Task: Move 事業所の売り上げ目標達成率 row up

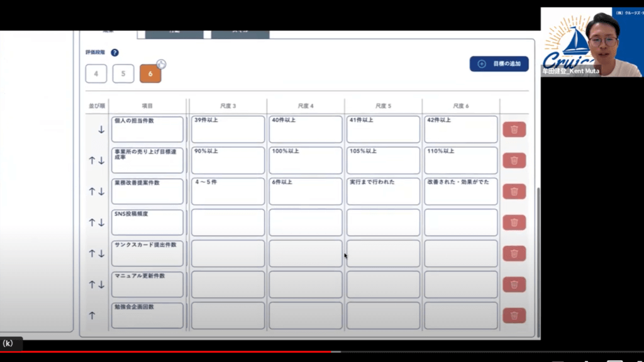Action: (92, 160)
